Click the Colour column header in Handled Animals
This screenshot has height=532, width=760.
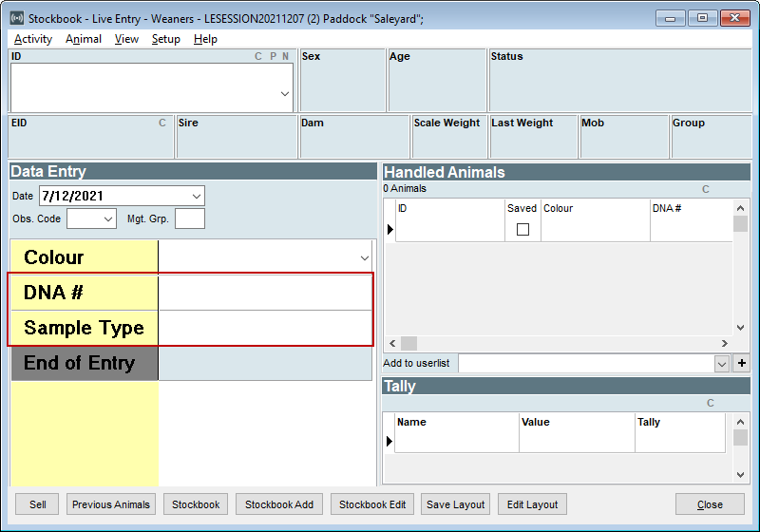coord(595,208)
